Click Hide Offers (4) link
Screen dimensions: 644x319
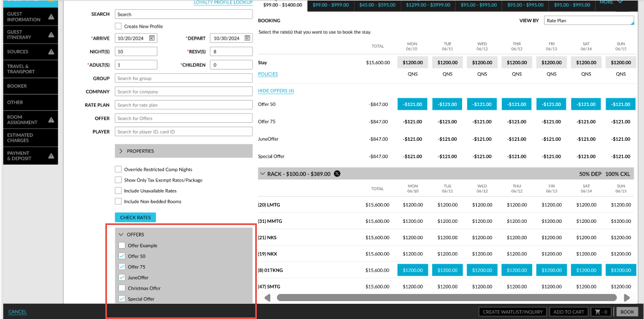pos(276,90)
